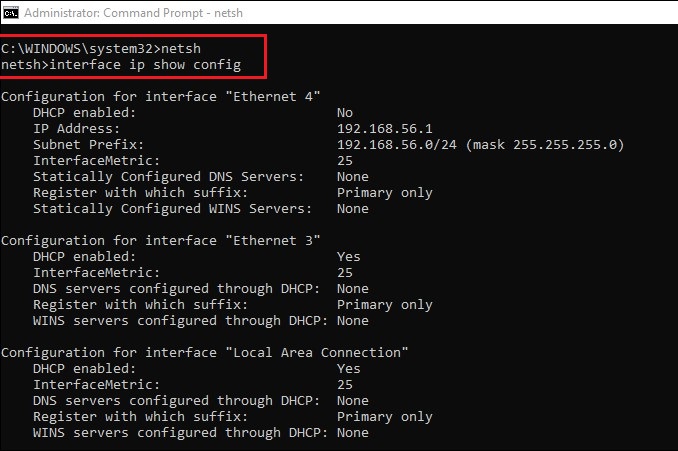Click InterfaceMetric label under Ethernet 3

tap(96, 272)
